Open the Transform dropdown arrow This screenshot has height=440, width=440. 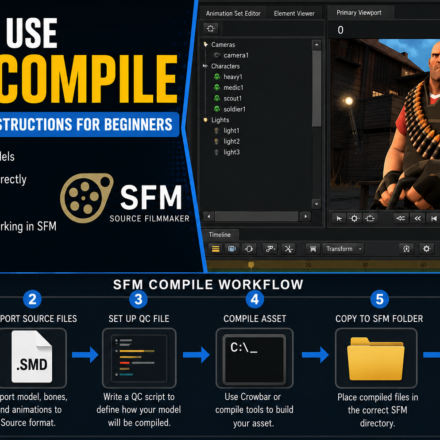coord(360,249)
